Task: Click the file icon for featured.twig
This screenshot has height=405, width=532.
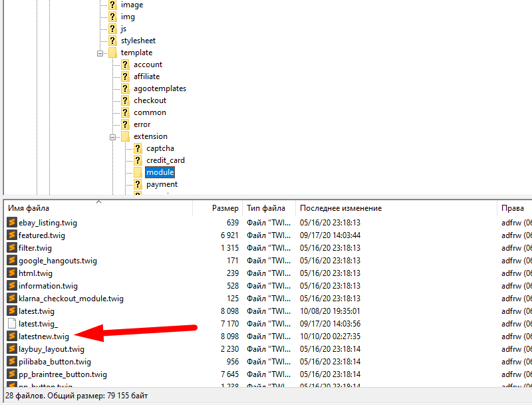Action: [x=12, y=235]
